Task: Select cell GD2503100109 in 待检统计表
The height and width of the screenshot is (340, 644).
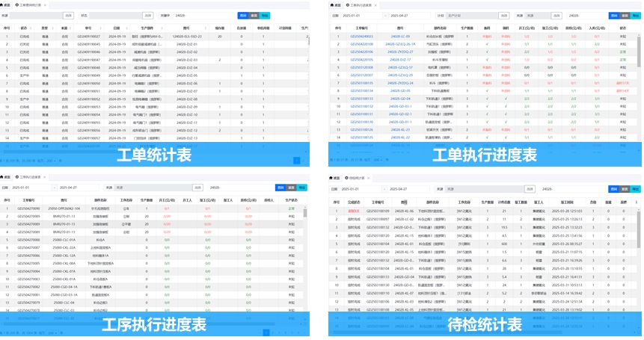Action: coord(378,211)
